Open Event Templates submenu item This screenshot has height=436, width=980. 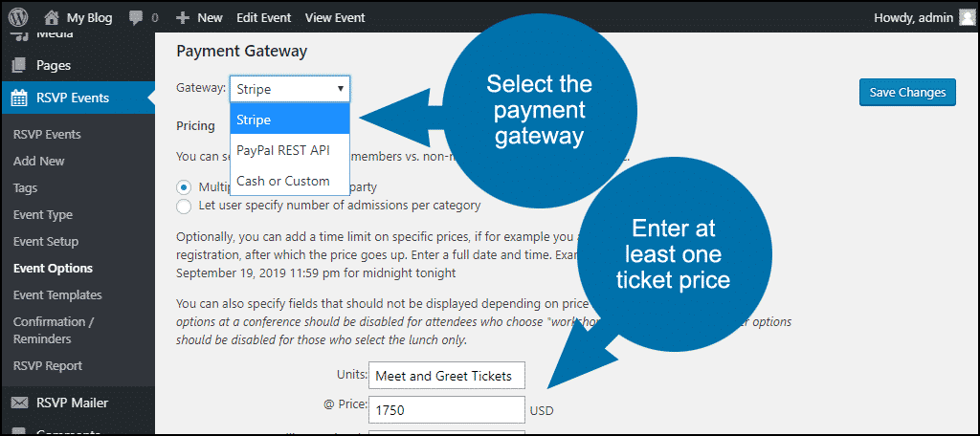coord(57,294)
